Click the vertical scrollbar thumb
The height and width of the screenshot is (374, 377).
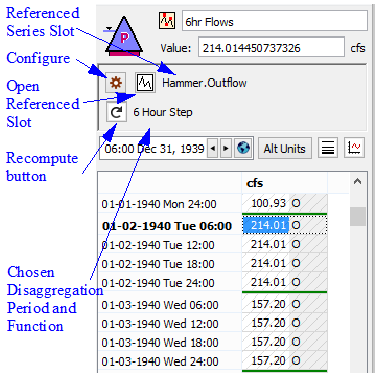coord(358,217)
